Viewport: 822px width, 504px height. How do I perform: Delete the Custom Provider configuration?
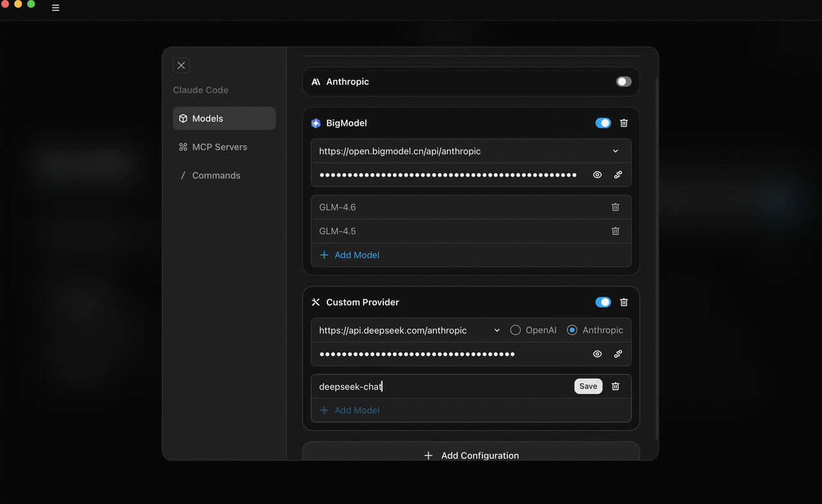624,302
